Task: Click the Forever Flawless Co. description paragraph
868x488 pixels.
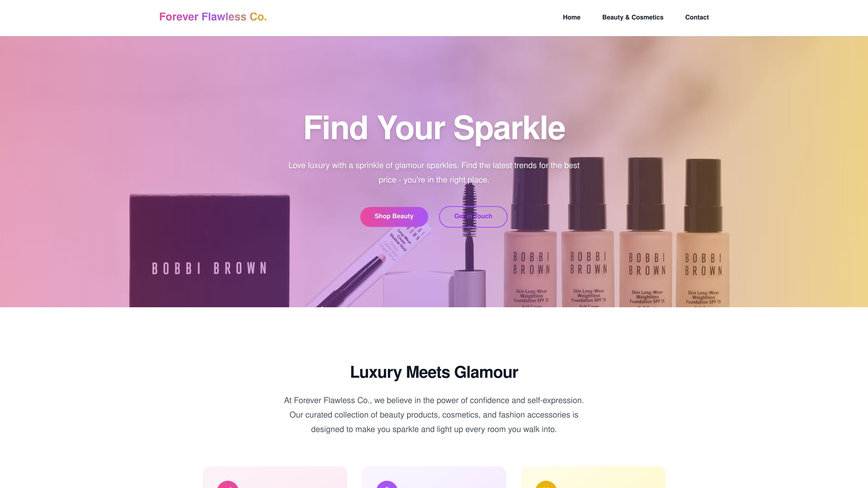Action: 434,415
